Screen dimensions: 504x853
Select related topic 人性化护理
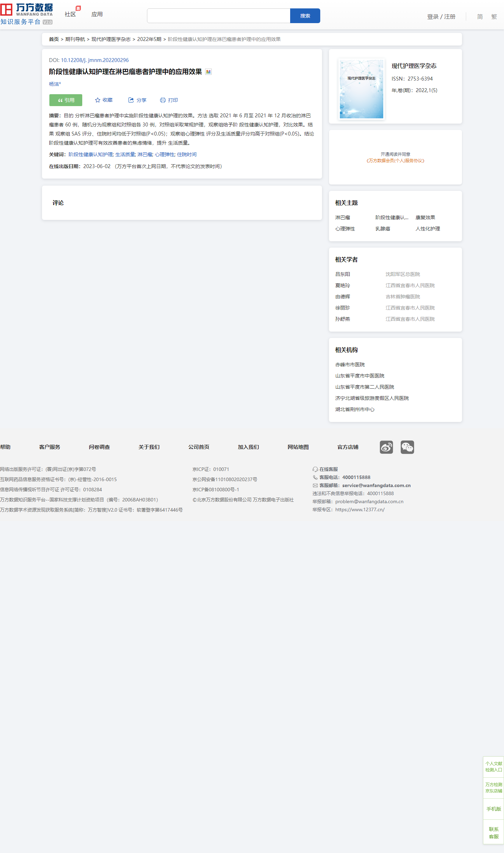click(428, 229)
